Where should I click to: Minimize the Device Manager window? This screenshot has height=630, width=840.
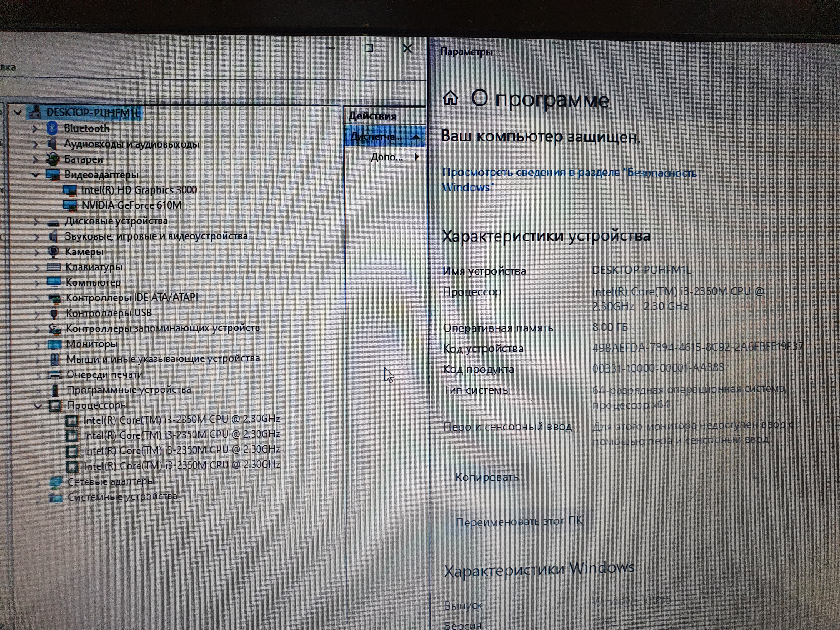(331, 48)
